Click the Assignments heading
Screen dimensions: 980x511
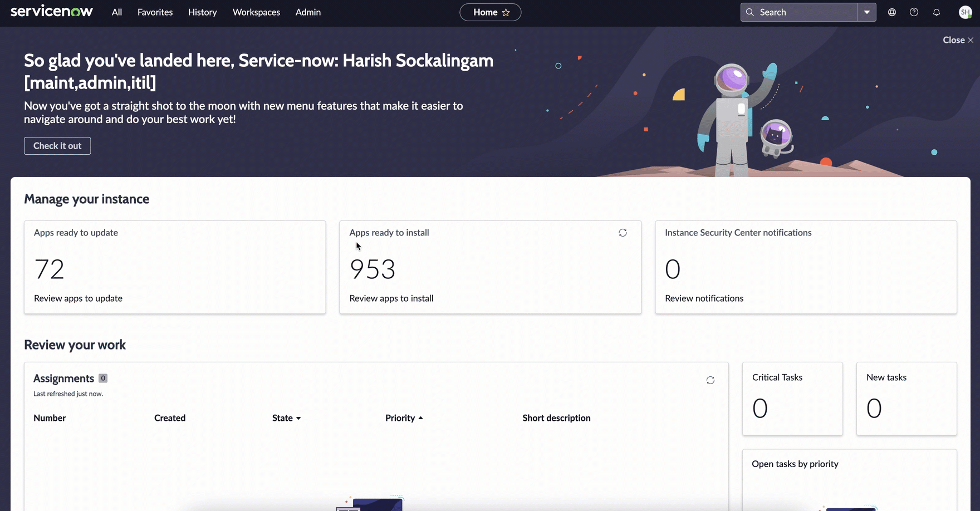click(x=63, y=379)
